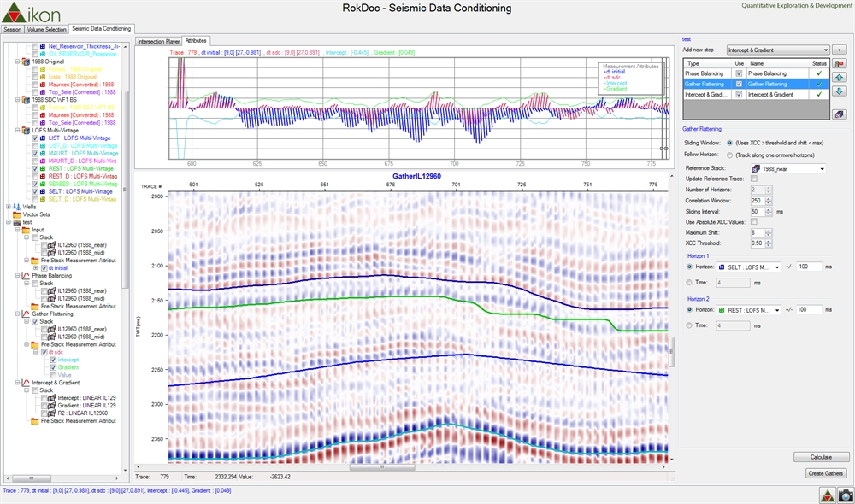855x504 pixels.
Task: Click the plus button to add new step
Action: pyautogui.click(x=840, y=50)
